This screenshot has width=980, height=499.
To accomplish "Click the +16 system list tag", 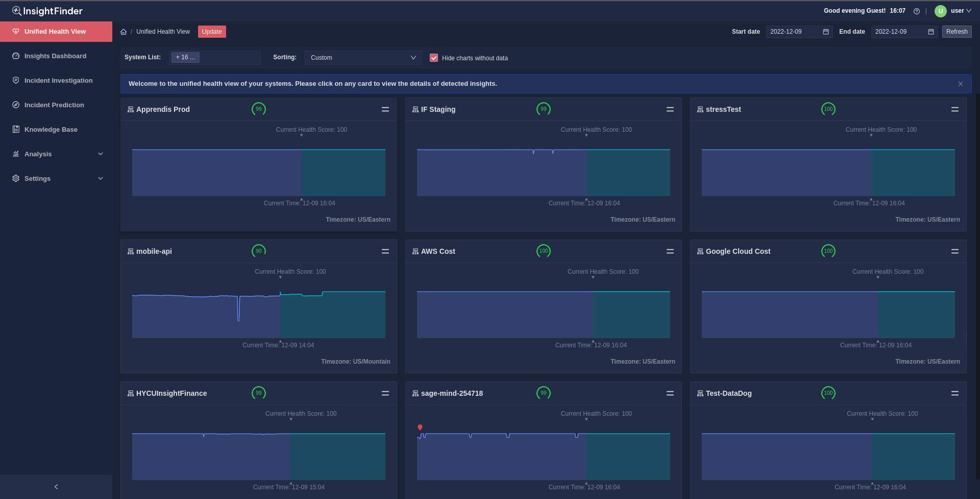I will [185, 57].
